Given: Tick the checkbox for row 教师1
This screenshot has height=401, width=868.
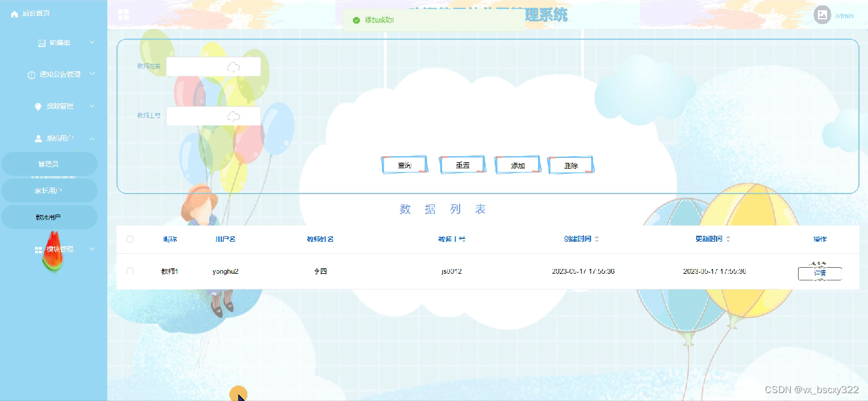Looking at the screenshot, I should [x=130, y=271].
